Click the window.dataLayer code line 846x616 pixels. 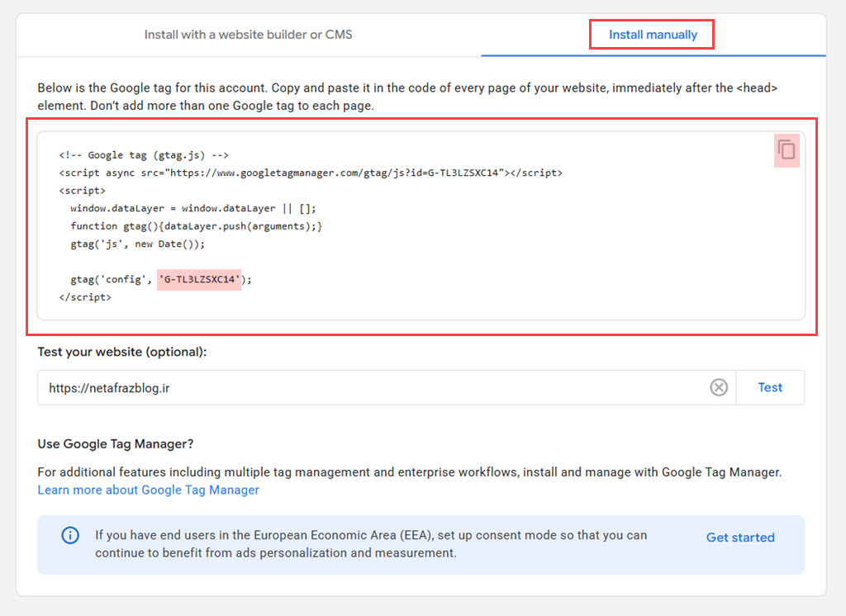(193, 208)
